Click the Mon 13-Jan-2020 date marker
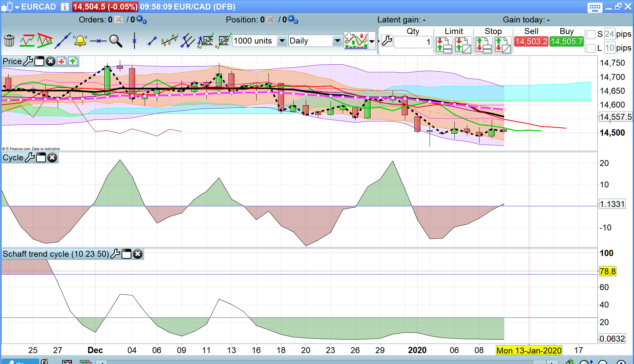This screenshot has width=634, height=364. click(529, 350)
